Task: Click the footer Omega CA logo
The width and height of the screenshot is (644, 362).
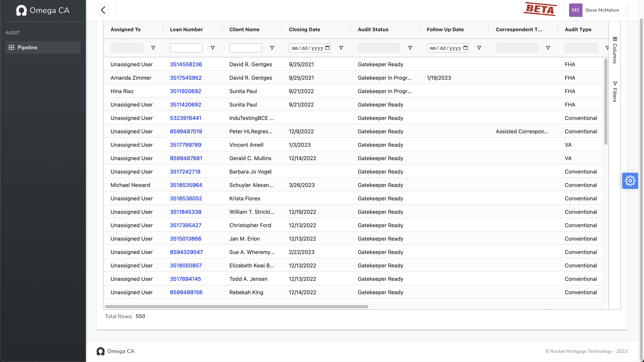Action: pyautogui.click(x=116, y=351)
